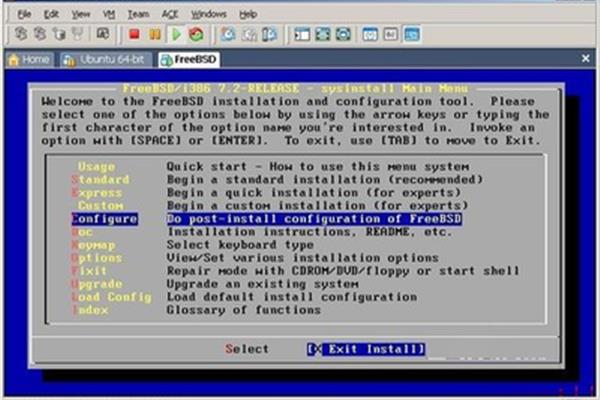600x400 pixels.
Task: Click the Exit Install button
Action: click(366, 349)
